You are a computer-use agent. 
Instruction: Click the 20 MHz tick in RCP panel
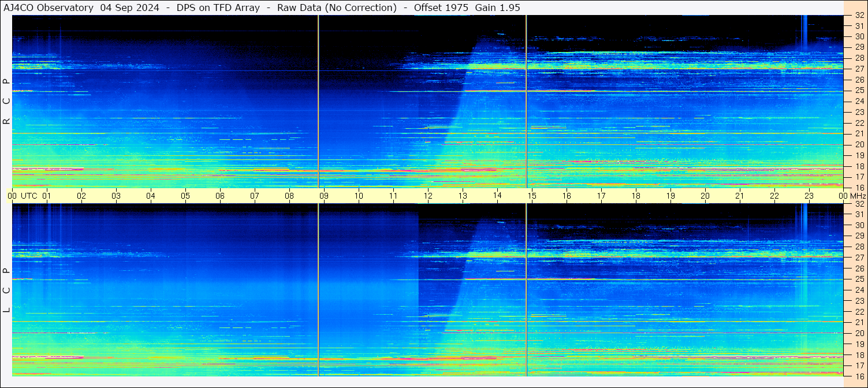(859, 144)
